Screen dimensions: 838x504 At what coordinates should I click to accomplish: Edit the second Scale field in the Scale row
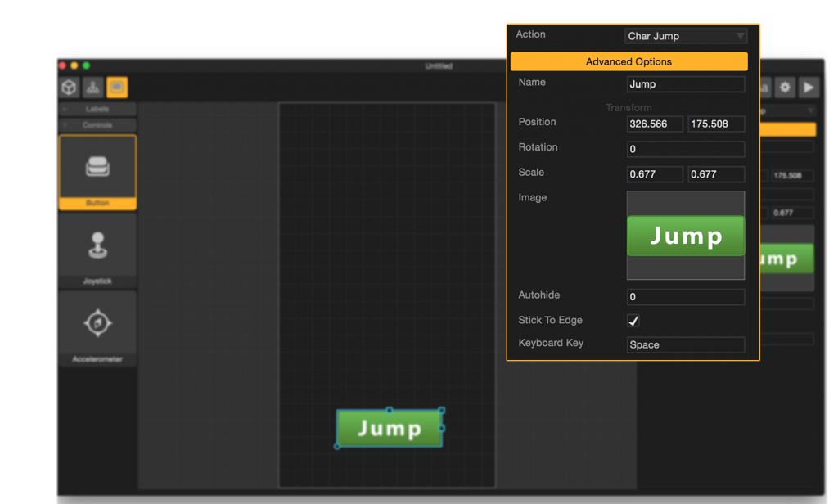(716, 174)
